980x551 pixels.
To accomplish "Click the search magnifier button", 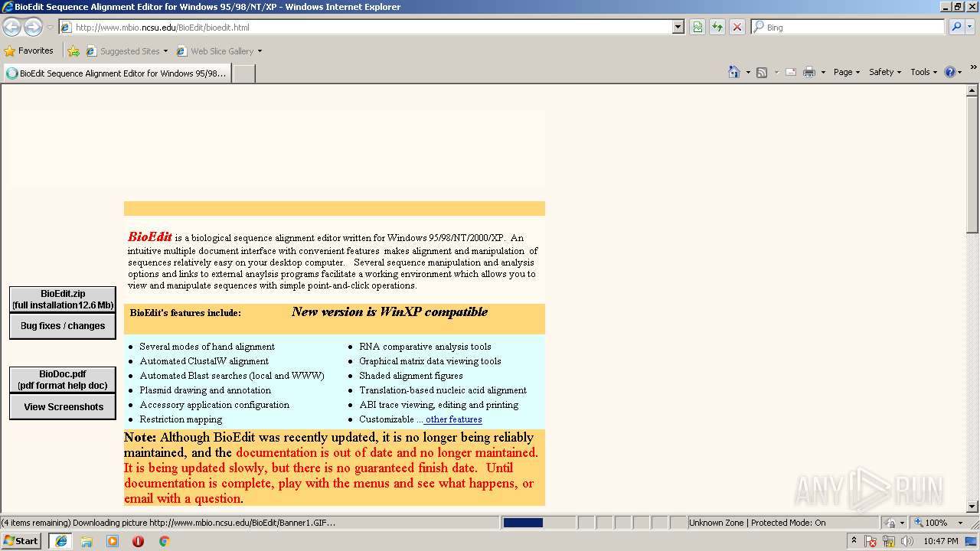I will 955,27.
